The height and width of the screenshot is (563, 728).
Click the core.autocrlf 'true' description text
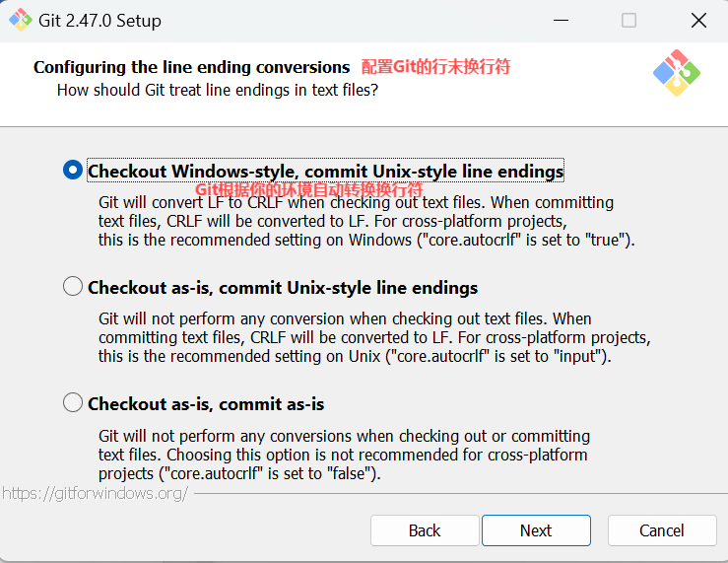(x=366, y=221)
